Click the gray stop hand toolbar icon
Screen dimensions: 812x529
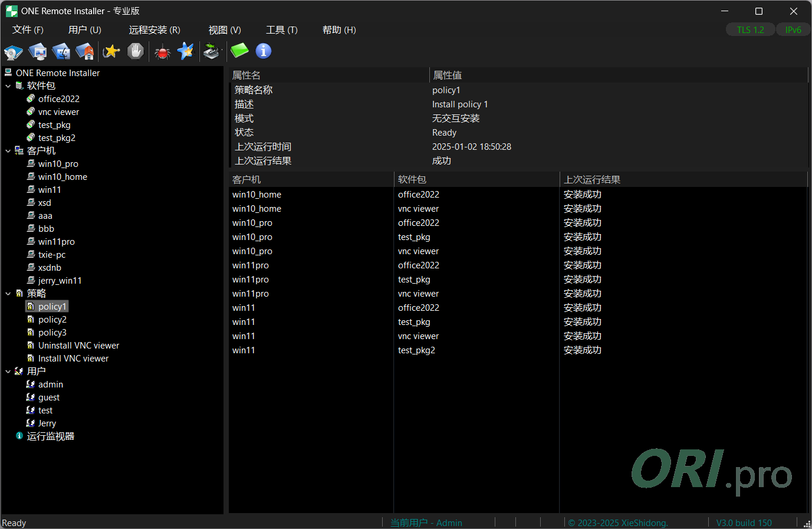(136, 51)
